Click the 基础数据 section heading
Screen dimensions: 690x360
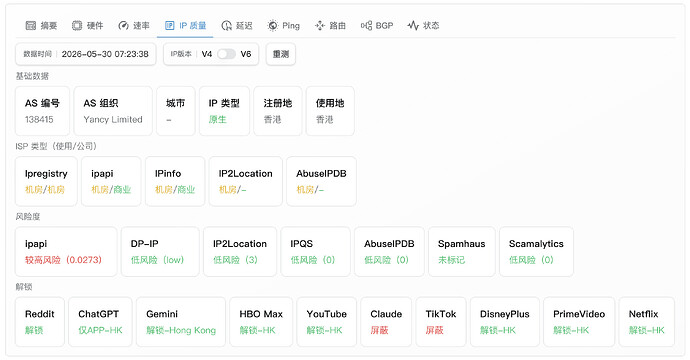[x=32, y=76]
